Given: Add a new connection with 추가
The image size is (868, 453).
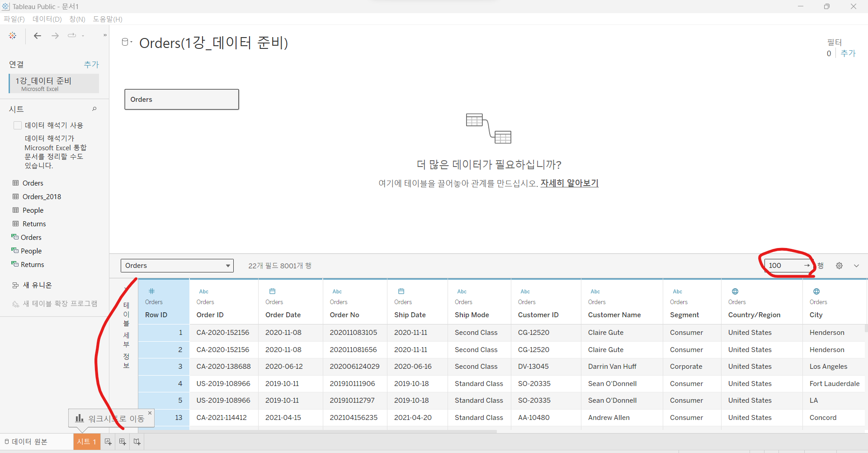Looking at the screenshot, I should pyautogui.click(x=91, y=65).
